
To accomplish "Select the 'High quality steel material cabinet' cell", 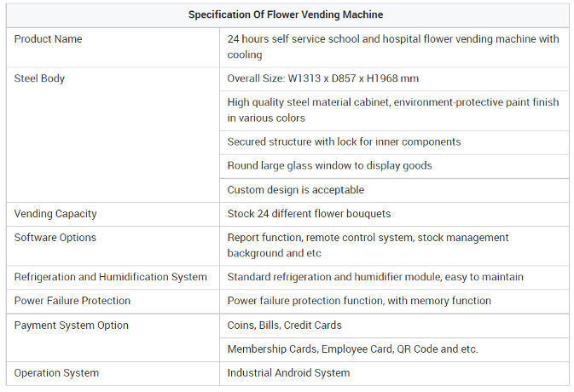I will point(393,110).
